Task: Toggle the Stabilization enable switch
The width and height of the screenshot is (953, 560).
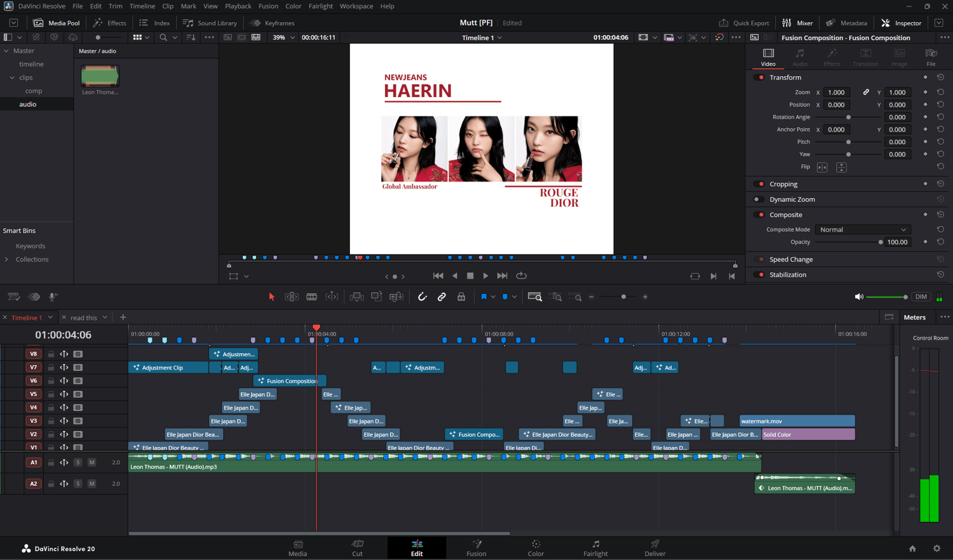Action: pyautogui.click(x=760, y=275)
